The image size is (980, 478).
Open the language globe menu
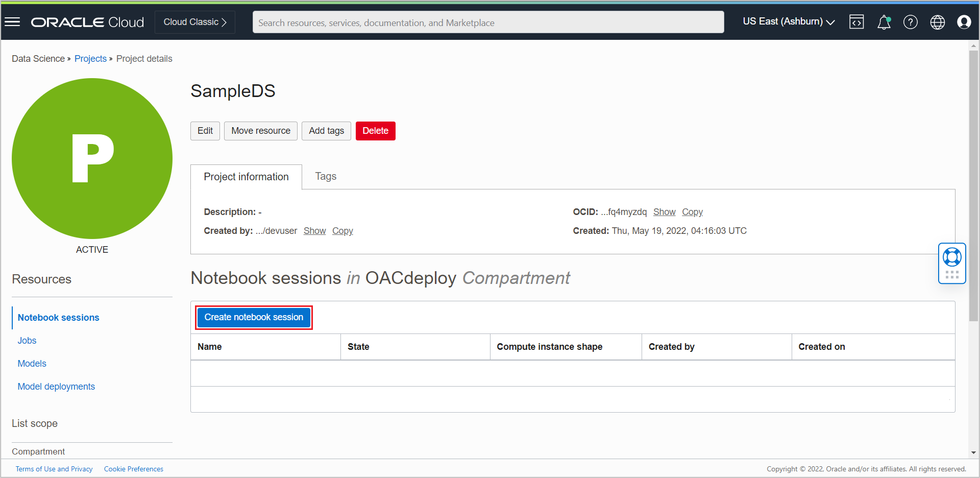click(x=938, y=22)
